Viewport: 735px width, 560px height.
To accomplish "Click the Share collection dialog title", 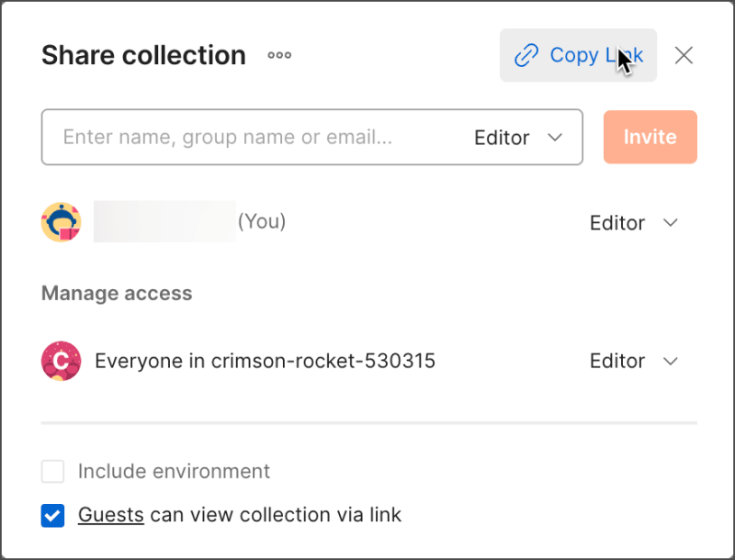I will tap(142, 55).
